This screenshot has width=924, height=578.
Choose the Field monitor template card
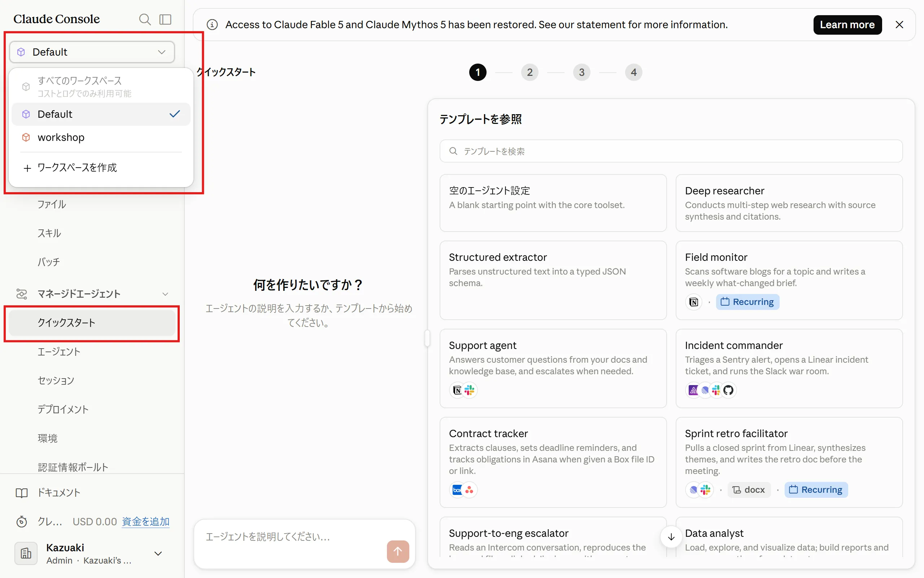tap(789, 280)
